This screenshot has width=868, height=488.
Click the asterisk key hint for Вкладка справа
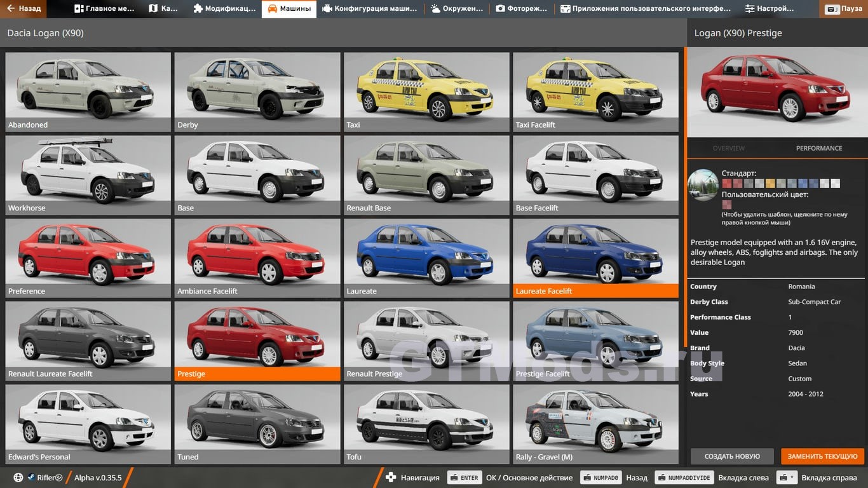coord(788,478)
